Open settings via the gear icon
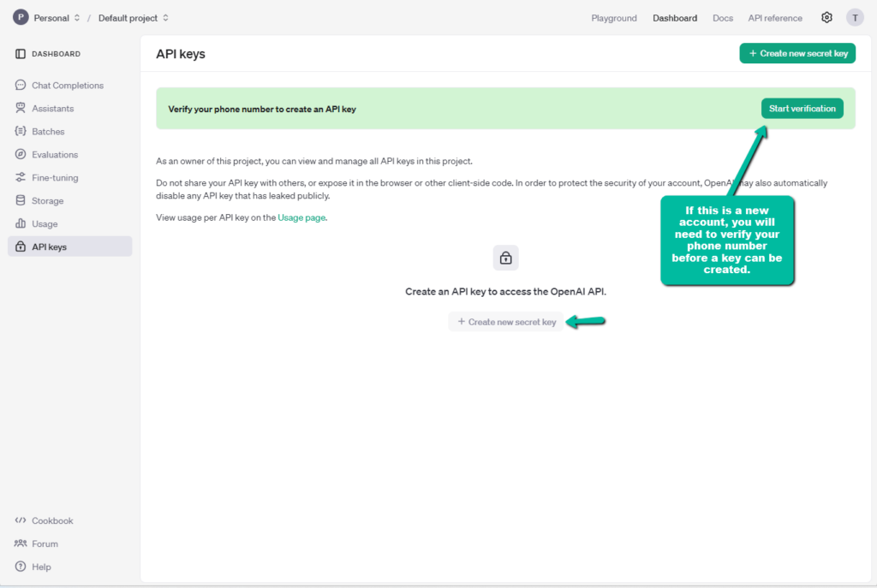Viewport: 877px width, 588px height. click(826, 17)
